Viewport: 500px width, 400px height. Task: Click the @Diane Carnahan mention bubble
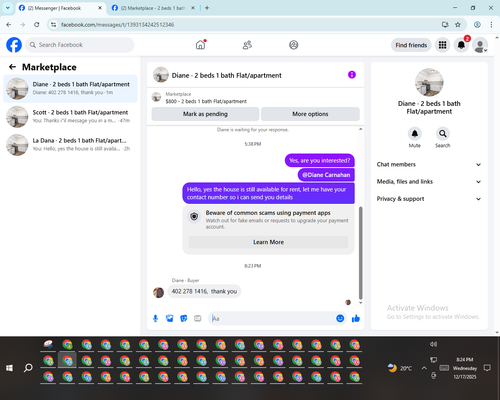click(x=326, y=175)
